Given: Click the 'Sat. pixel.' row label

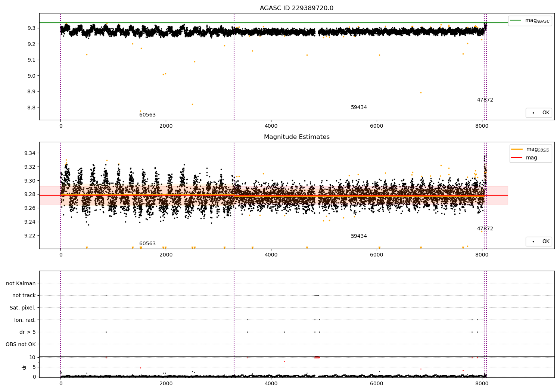Looking at the screenshot, I should click(23, 308).
